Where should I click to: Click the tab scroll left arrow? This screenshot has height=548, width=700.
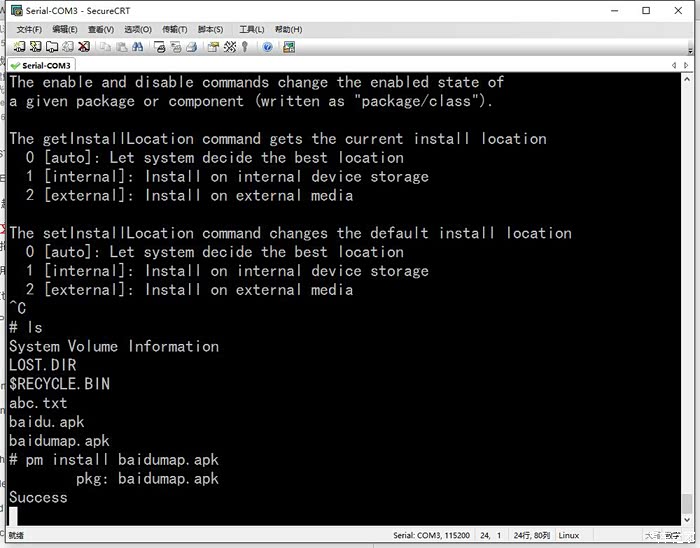[675, 65]
